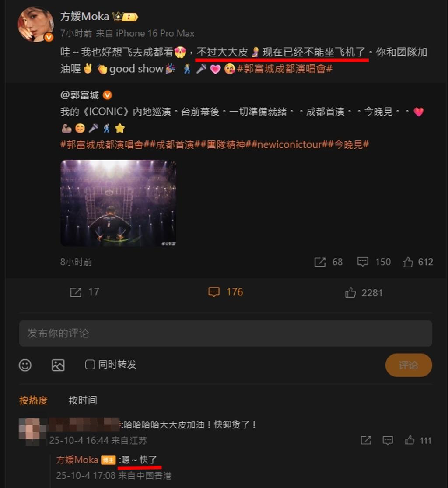The image size is (448, 488).
Task: Reply to the top comment from 江苏
Action: (388, 440)
